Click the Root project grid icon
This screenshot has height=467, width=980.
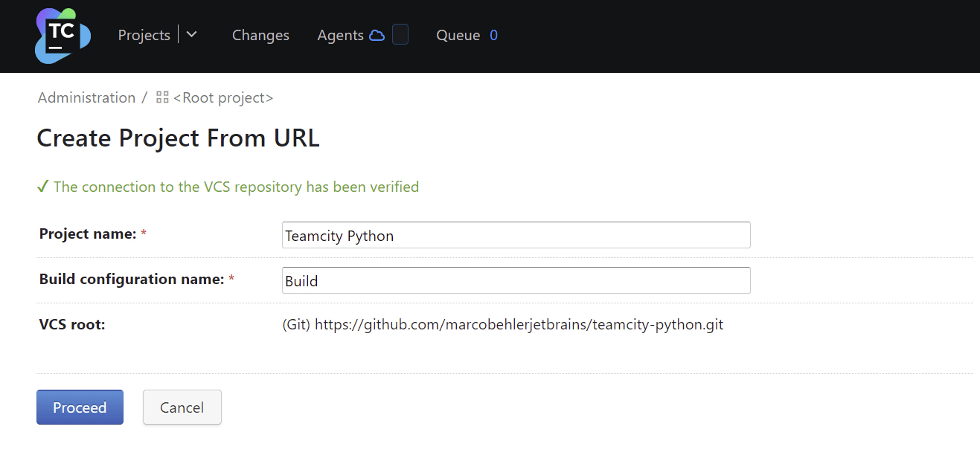tap(162, 97)
